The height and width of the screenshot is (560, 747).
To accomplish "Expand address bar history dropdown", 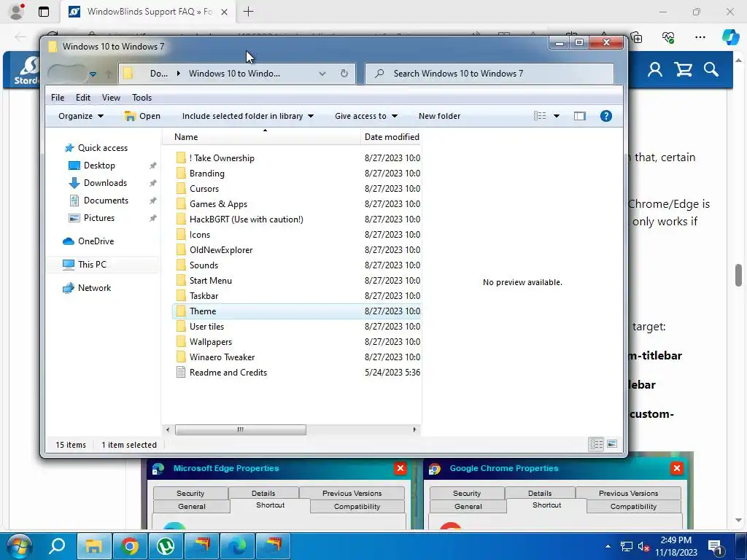I will click(x=322, y=74).
